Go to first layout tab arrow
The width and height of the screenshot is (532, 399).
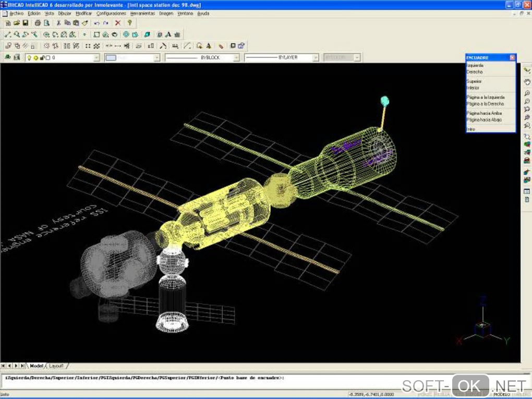click(3, 366)
